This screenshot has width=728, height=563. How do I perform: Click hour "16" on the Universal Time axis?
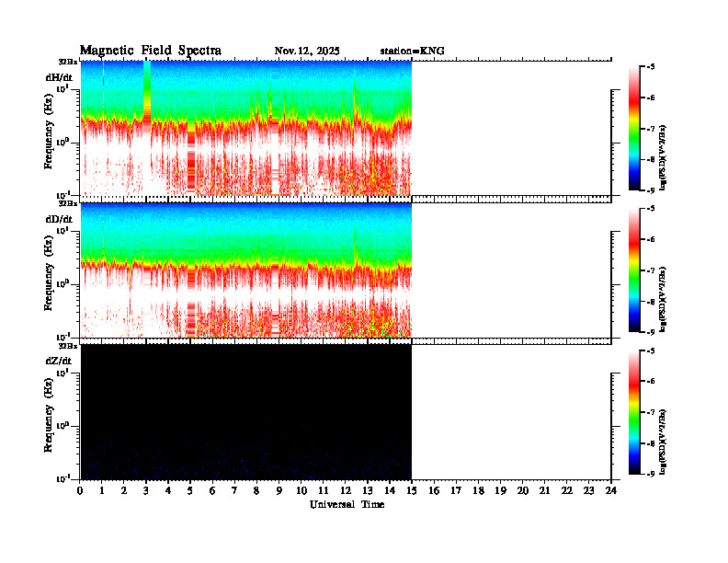point(434,491)
